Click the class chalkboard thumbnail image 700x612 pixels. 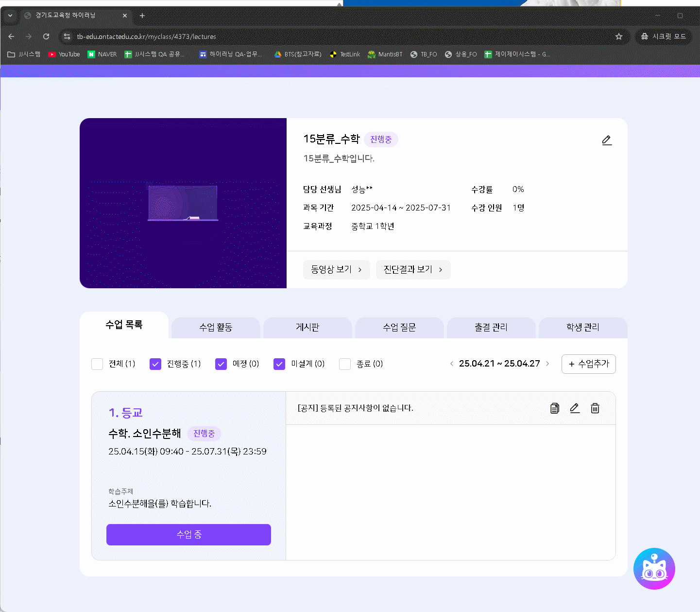coord(183,203)
